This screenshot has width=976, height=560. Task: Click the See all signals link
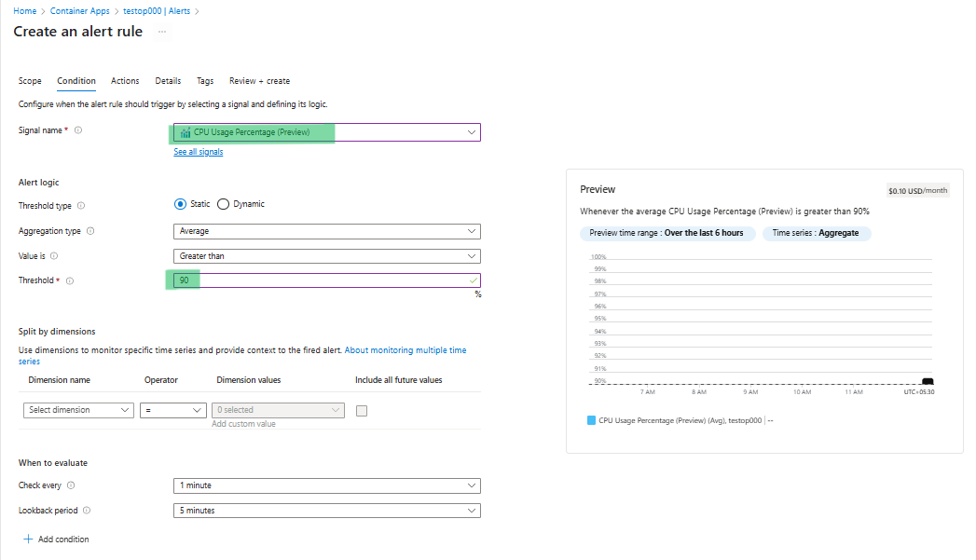pos(198,152)
